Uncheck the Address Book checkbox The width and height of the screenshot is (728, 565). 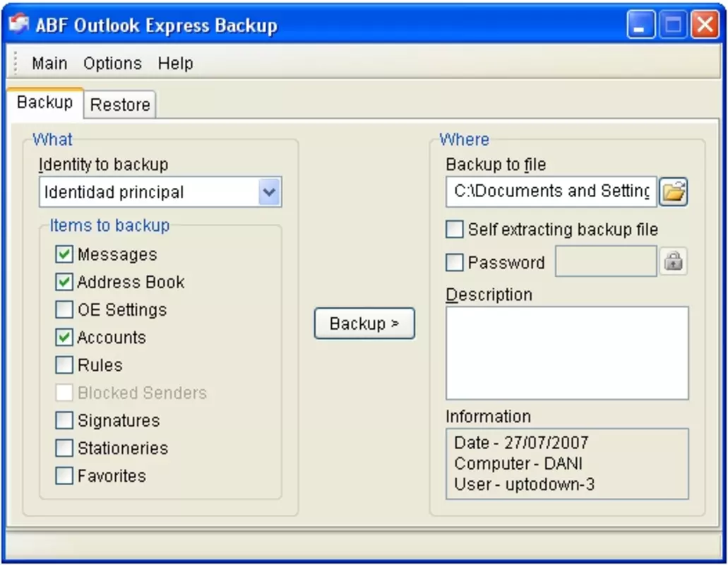coord(64,282)
